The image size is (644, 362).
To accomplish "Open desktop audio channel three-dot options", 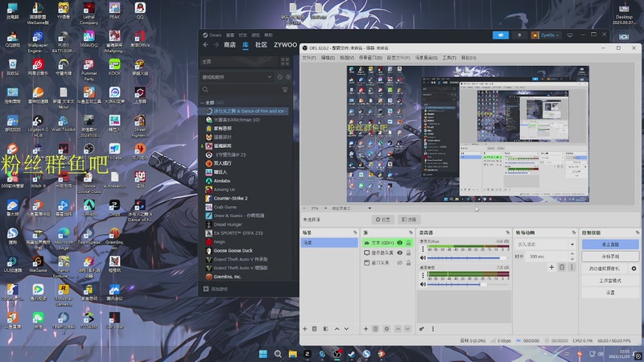I will pos(423,275).
